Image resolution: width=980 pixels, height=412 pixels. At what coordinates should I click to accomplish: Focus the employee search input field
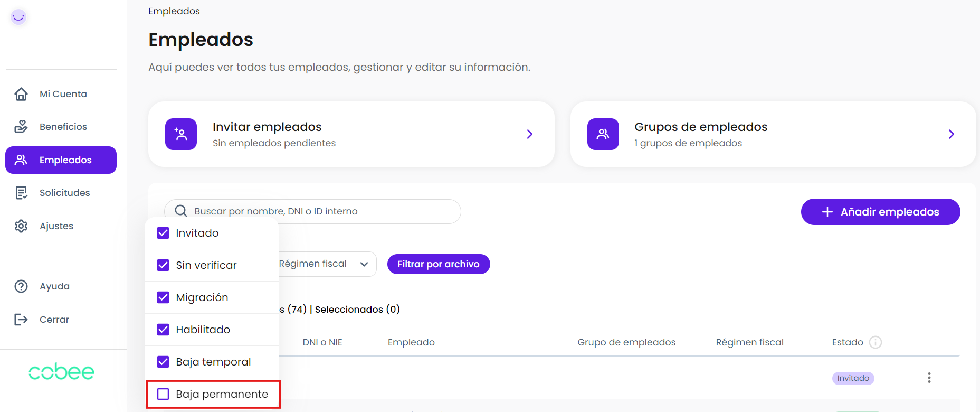pyautogui.click(x=322, y=211)
